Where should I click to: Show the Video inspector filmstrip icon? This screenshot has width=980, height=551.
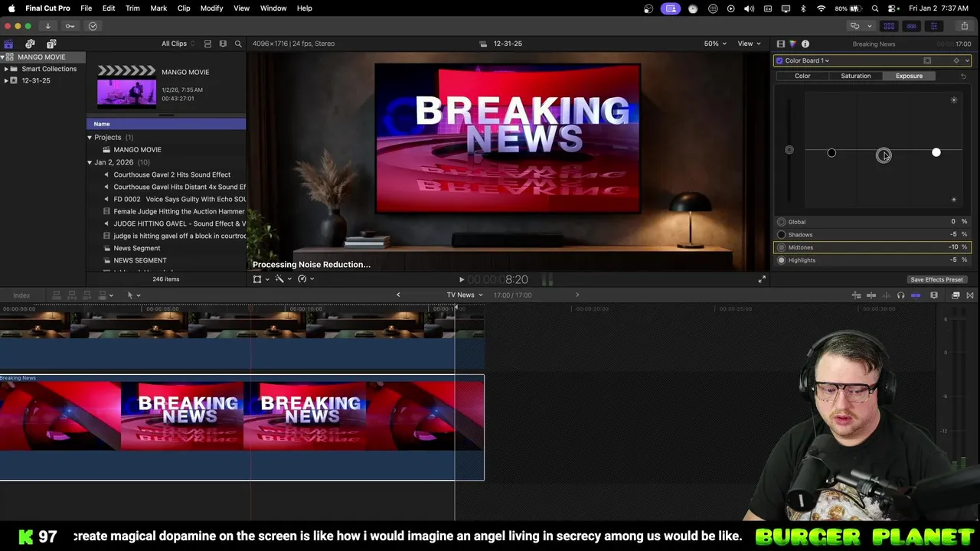pos(780,44)
